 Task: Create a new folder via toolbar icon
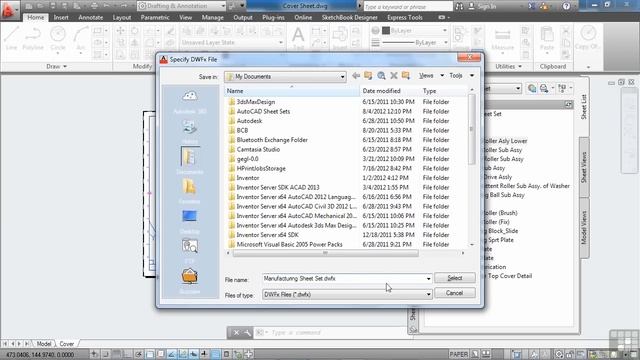point(406,76)
